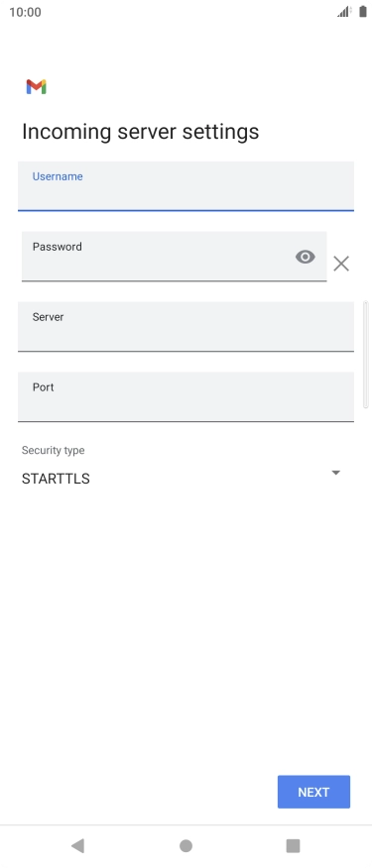Screen dimensions: 372x868
Task: Toggle password visibility eye icon
Action: (305, 257)
